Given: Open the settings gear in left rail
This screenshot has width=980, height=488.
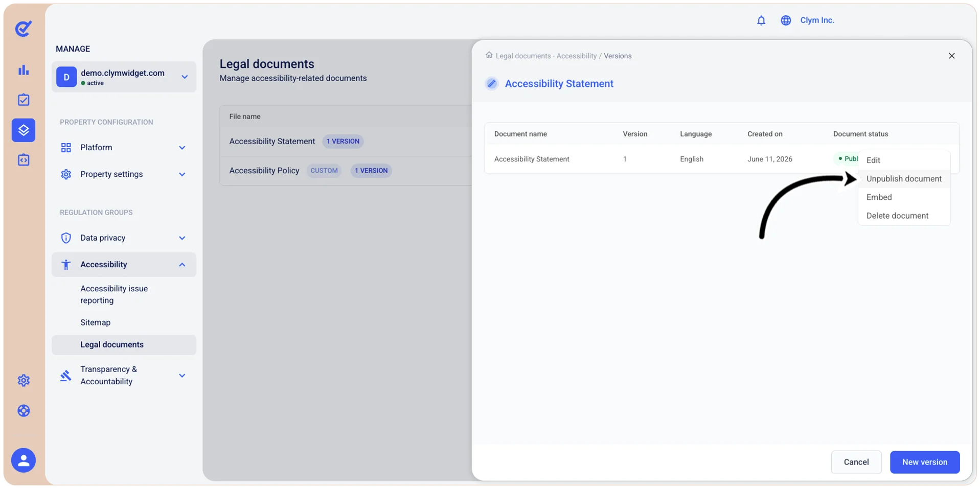Looking at the screenshot, I should point(24,380).
